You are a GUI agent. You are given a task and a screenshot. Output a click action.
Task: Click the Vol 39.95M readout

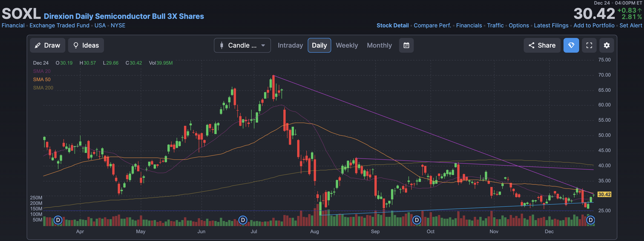pos(161,63)
